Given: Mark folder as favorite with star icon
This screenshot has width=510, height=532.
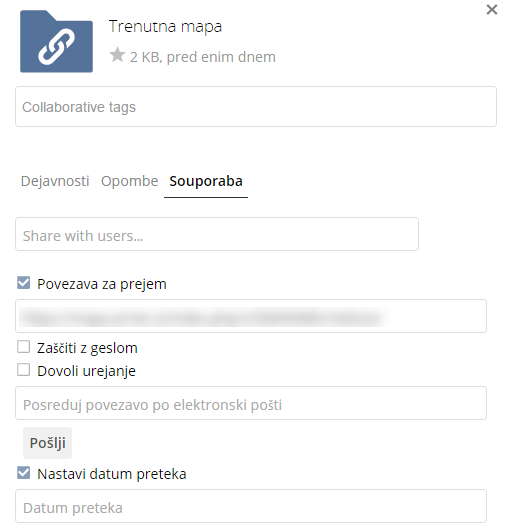Looking at the screenshot, I should click(117, 55).
